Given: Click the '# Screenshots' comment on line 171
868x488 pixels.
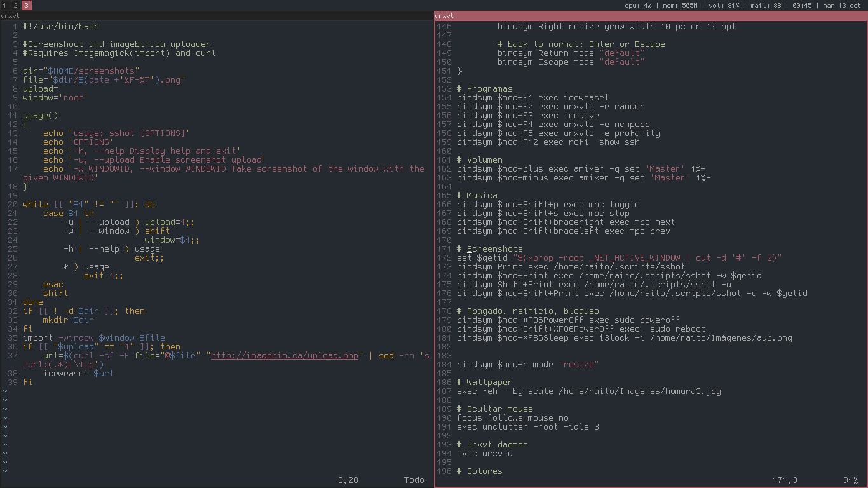Looking at the screenshot, I should click(489, 249).
